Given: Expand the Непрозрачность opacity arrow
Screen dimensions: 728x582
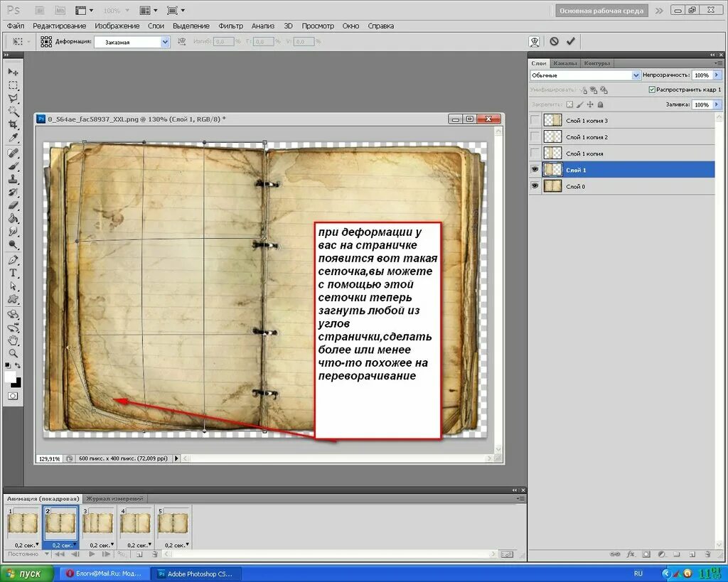Looking at the screenshot, I should pos(717,75).
